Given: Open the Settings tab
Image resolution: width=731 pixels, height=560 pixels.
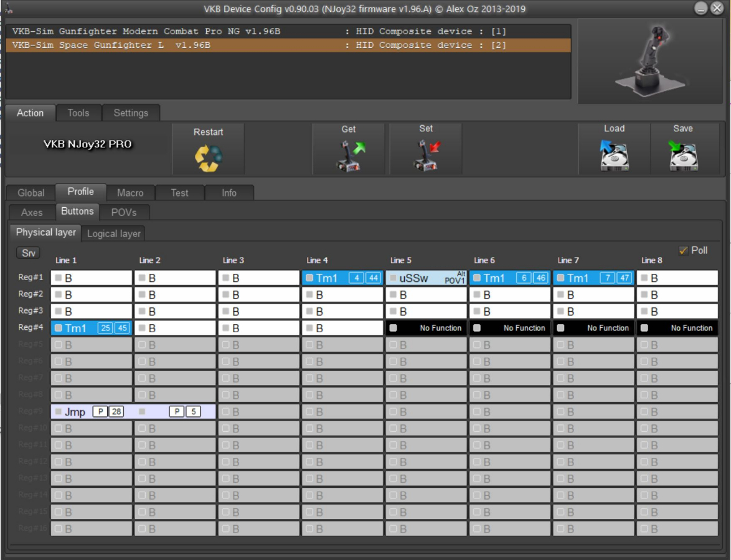Looking at the screenshot, I should pyautogui.click(x=131, y=113).
